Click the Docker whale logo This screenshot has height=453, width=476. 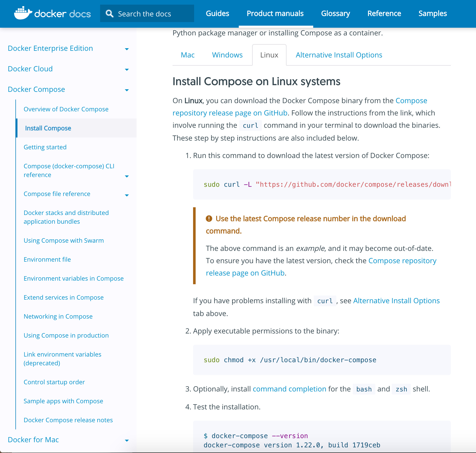(23, 13)
